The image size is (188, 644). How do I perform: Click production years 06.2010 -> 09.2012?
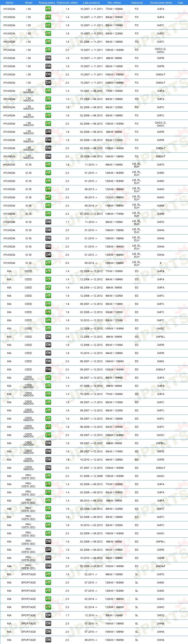pos(91,501)
